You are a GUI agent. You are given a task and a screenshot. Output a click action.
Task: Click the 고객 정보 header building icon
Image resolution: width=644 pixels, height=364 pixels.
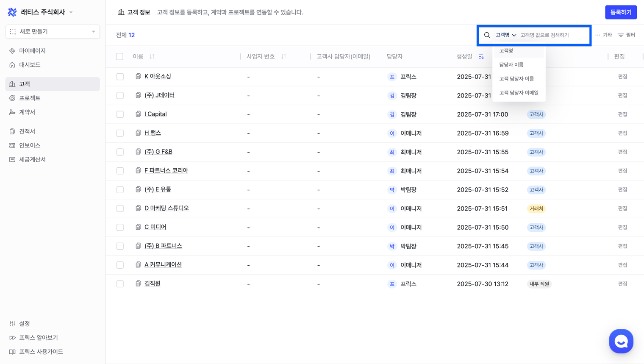[x=121, y=12]
